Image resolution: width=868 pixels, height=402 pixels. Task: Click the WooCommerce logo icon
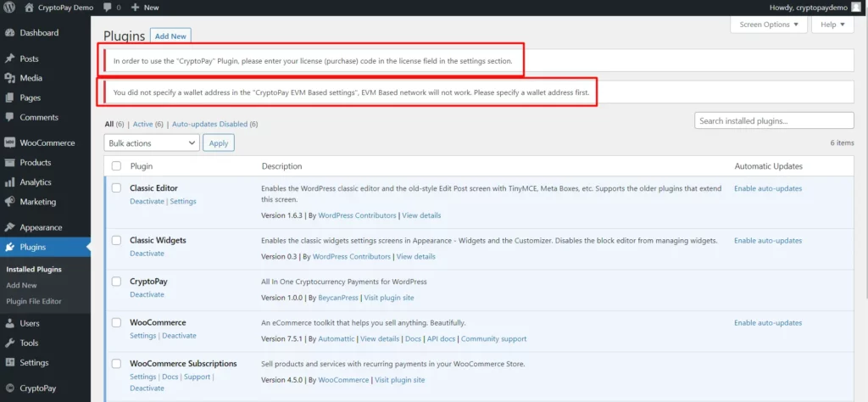9,142
